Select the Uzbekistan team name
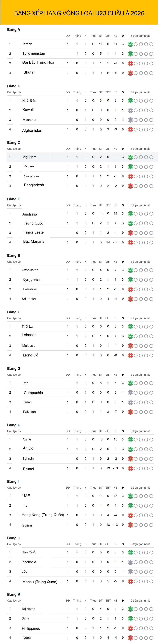Viewport: 158px width, 644px height. [30, 270]
